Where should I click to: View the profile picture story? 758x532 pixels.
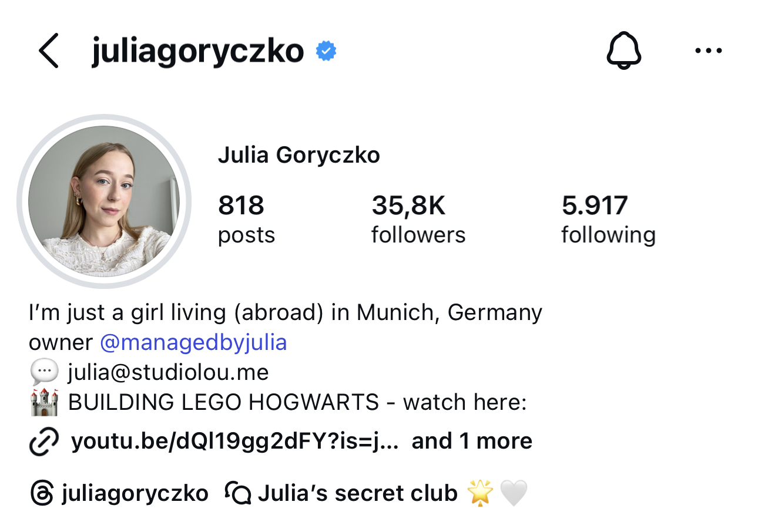tap(104, 201)
